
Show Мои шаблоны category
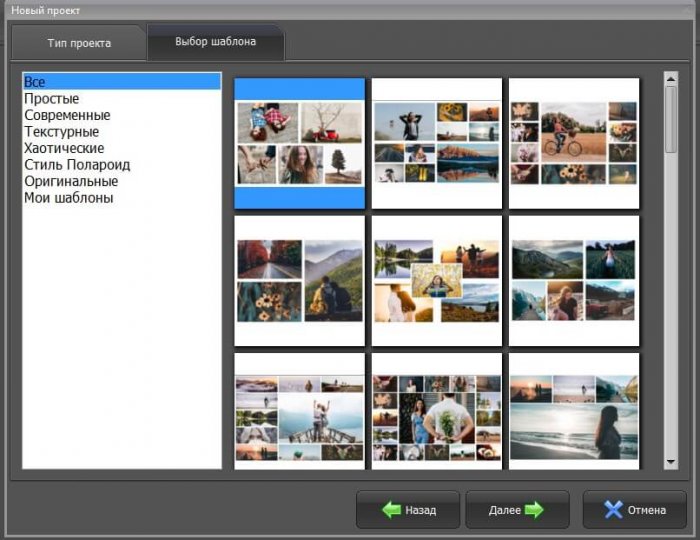click(68, 198)
